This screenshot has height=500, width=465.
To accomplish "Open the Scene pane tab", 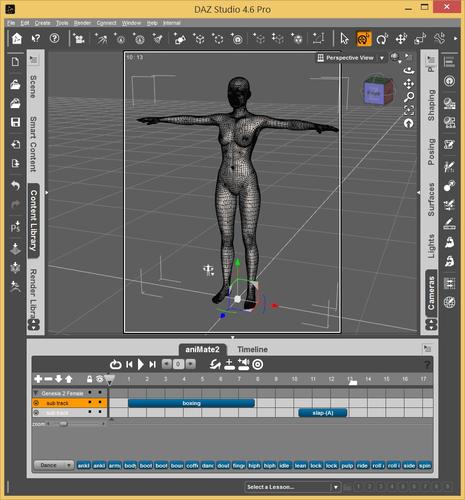I will click(x=33, y=86).
